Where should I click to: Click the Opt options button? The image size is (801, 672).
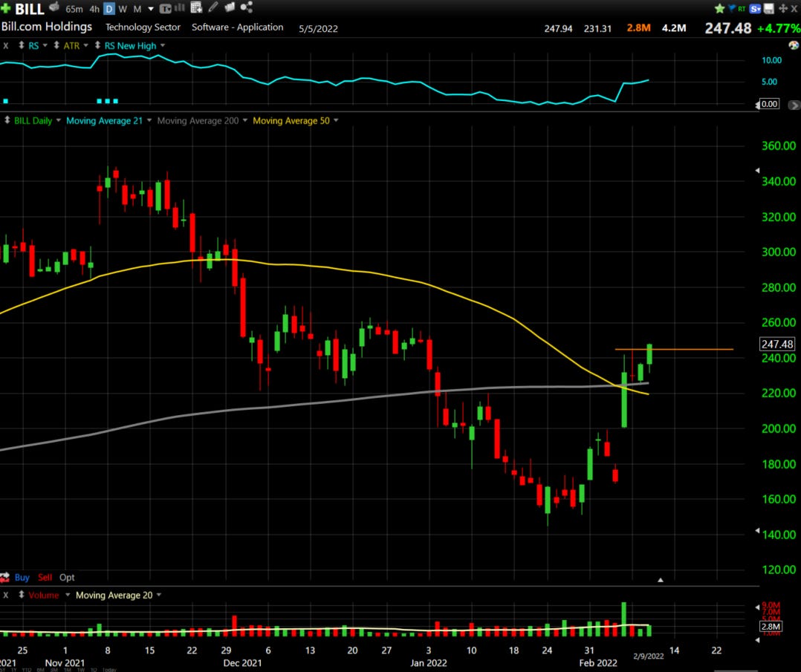pyautogui.click(x=67, y=578)
